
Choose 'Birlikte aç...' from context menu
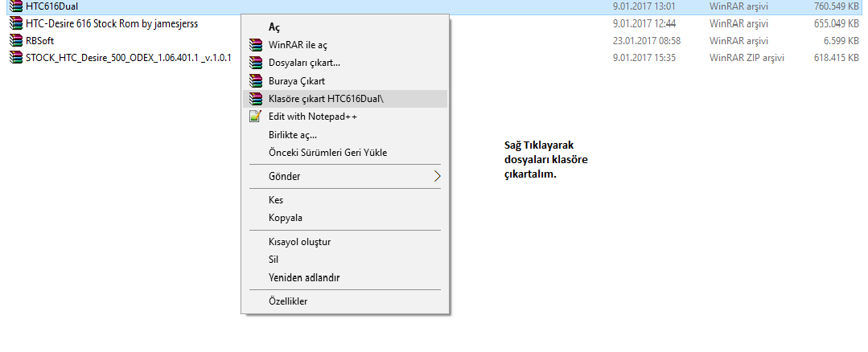tap(345, 135)
